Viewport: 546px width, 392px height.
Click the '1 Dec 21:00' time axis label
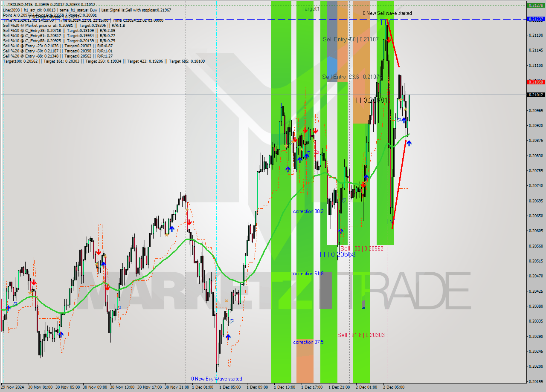tap(340, 387)
